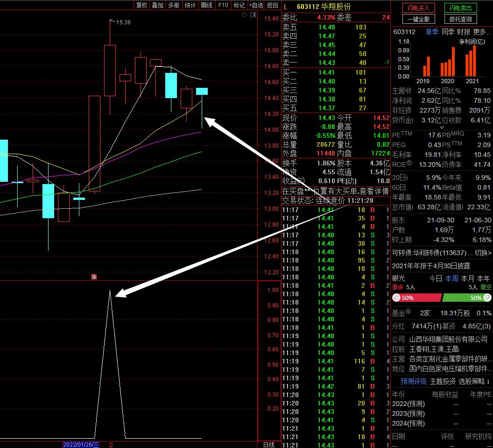Click the red 涨 marker on chart
Image resolution: width=493 pixels, height=448 pixels.
(94, 277)
